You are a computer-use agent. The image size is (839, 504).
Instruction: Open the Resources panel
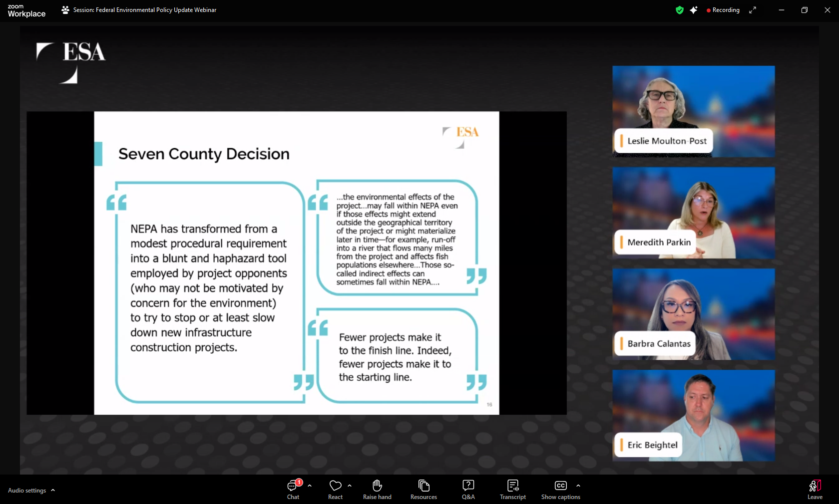click(423, 489)
